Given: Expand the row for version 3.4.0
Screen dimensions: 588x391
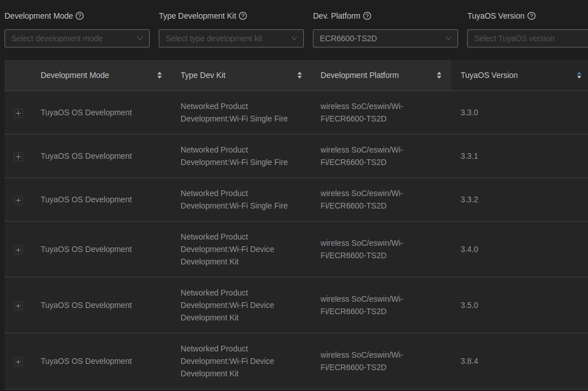Looking at the screenshot, I should pos(18,250).
